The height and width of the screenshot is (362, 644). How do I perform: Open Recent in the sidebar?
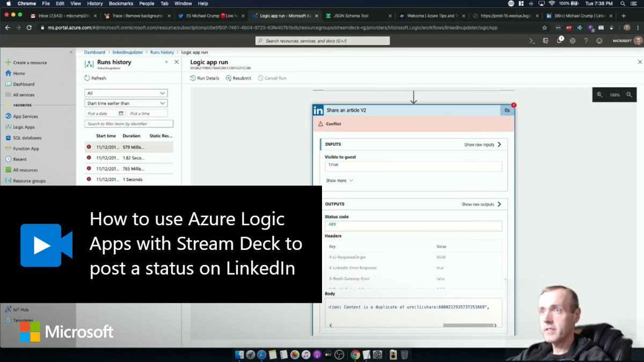[16, 159]
